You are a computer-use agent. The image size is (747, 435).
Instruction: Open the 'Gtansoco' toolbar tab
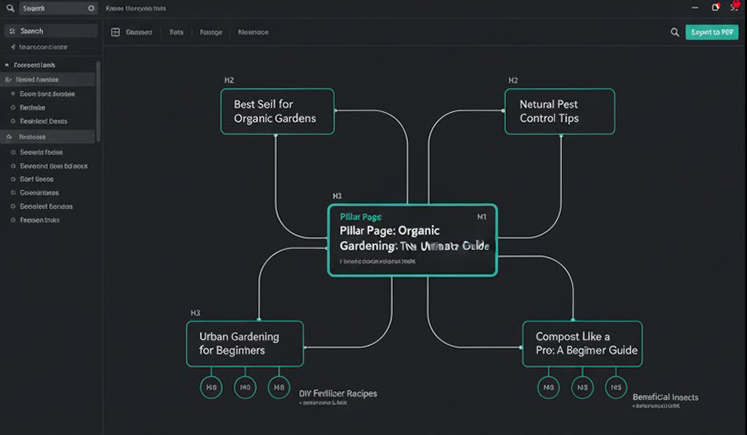(139, 32)
